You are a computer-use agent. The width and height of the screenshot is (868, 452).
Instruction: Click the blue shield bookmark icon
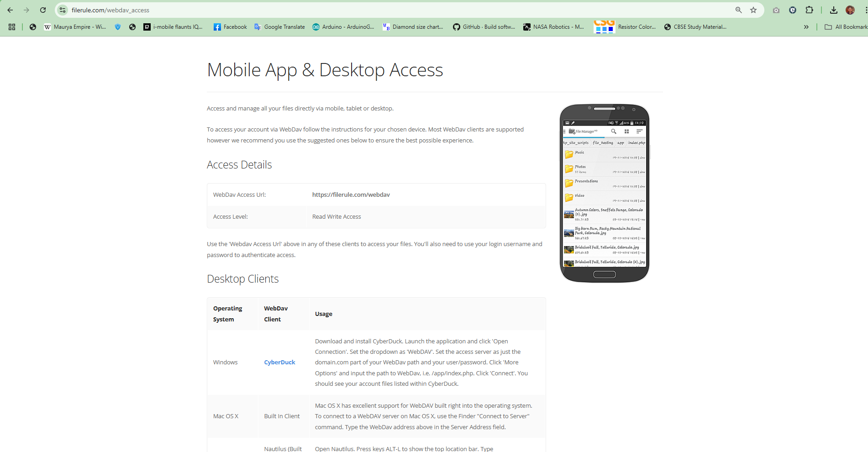118,27
